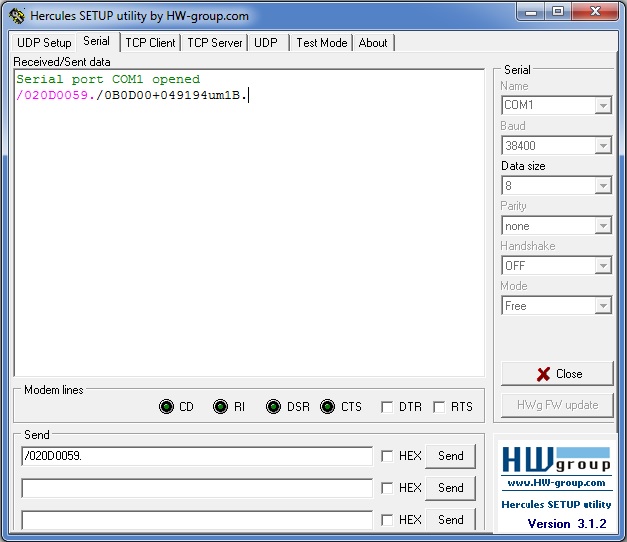Click the second empty send input field
This screenshot has width=627, height=542.
pos(197,488)
